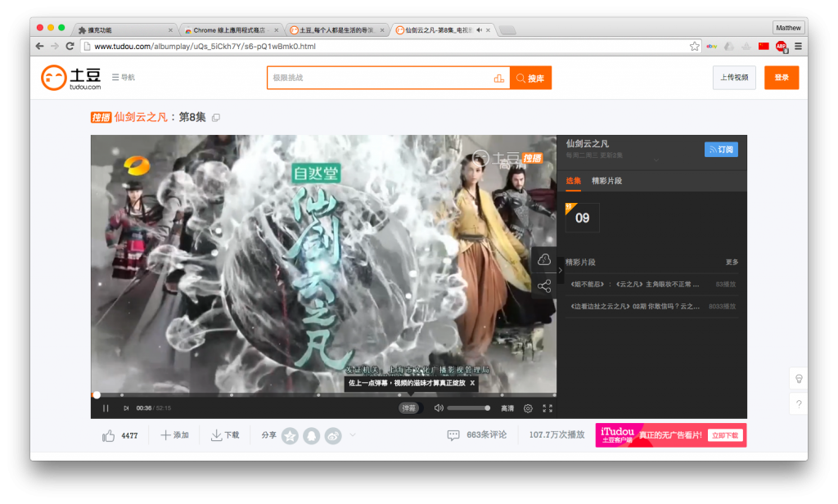Expand the series info chevron under title
The image size is (838, 504).
tap(656, 160)
